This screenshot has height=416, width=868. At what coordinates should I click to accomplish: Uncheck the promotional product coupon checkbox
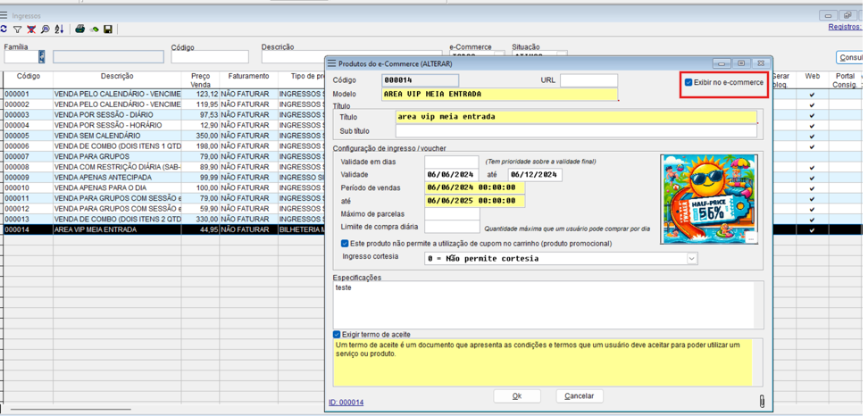coord(345,243)
